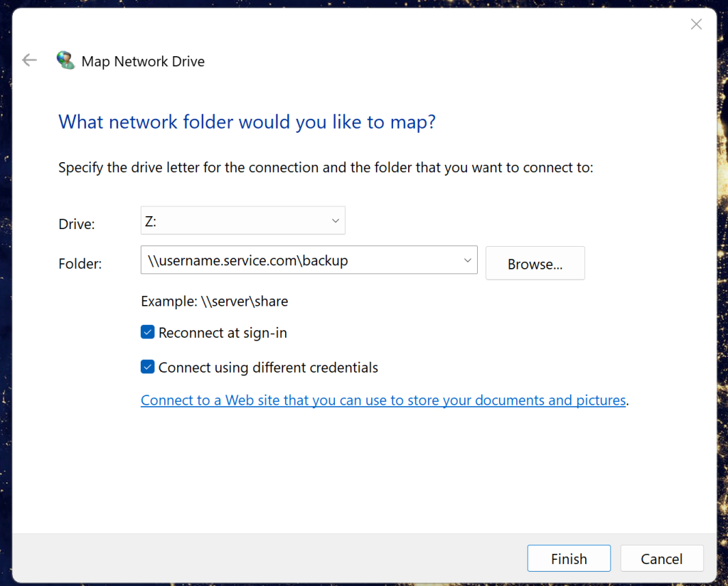Click the Browse button
This screenshot has width=728, height=586.
(x=535, y=263)
